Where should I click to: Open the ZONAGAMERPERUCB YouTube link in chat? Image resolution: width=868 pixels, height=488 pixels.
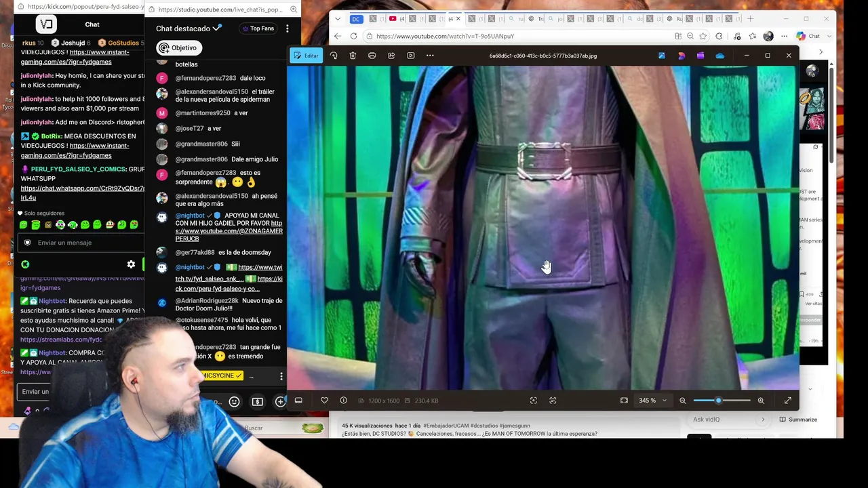(x=229, y=231)
